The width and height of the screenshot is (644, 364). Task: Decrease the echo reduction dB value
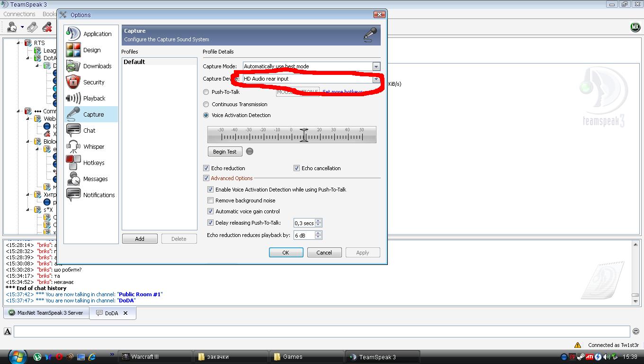click(318, 237)
